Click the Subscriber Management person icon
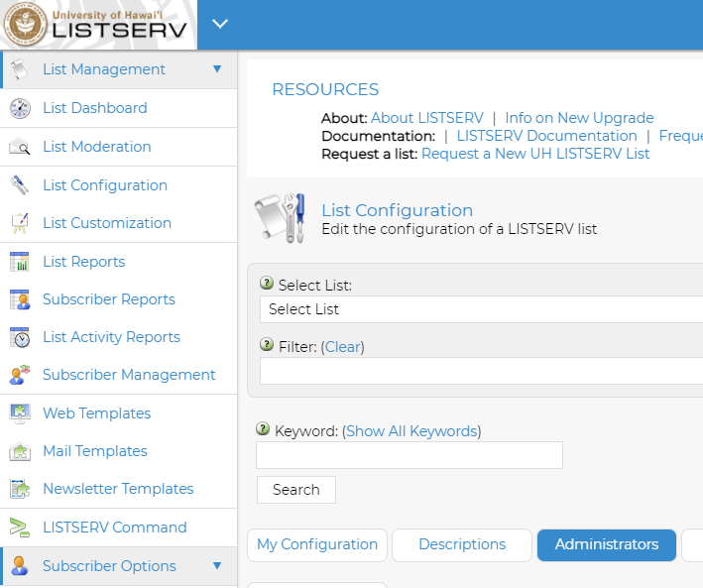 point(20,375)
